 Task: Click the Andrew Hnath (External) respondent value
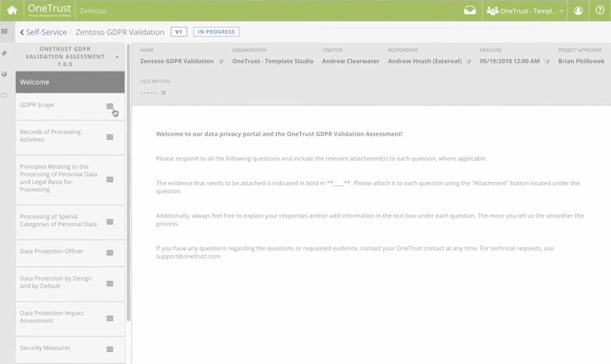pos(425,61)
